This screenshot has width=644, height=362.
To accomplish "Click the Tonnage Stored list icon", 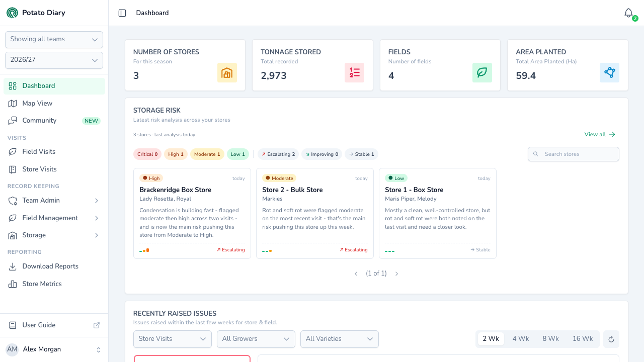I will 355,73.
